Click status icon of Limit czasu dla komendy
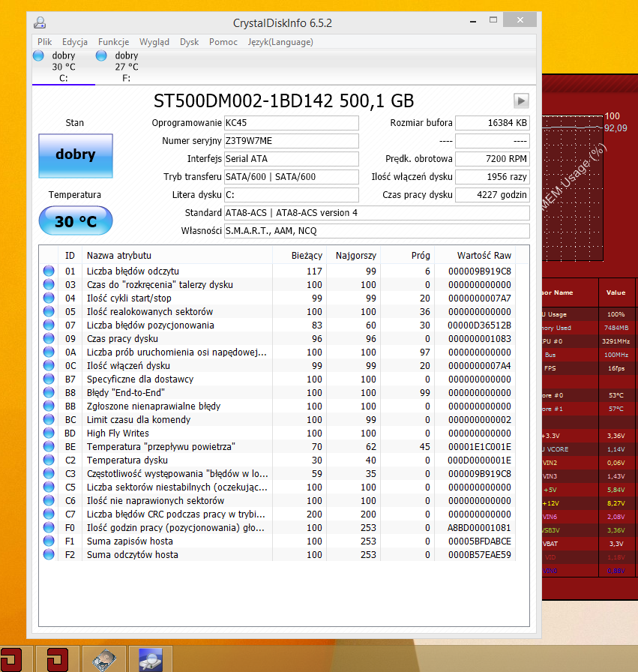 (49, 419)
